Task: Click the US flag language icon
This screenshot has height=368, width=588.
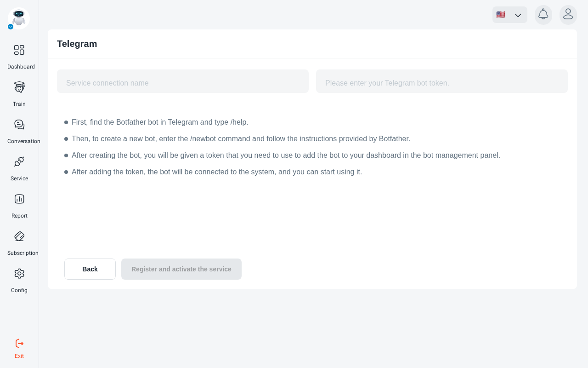Action: click(x=501, y=15)
